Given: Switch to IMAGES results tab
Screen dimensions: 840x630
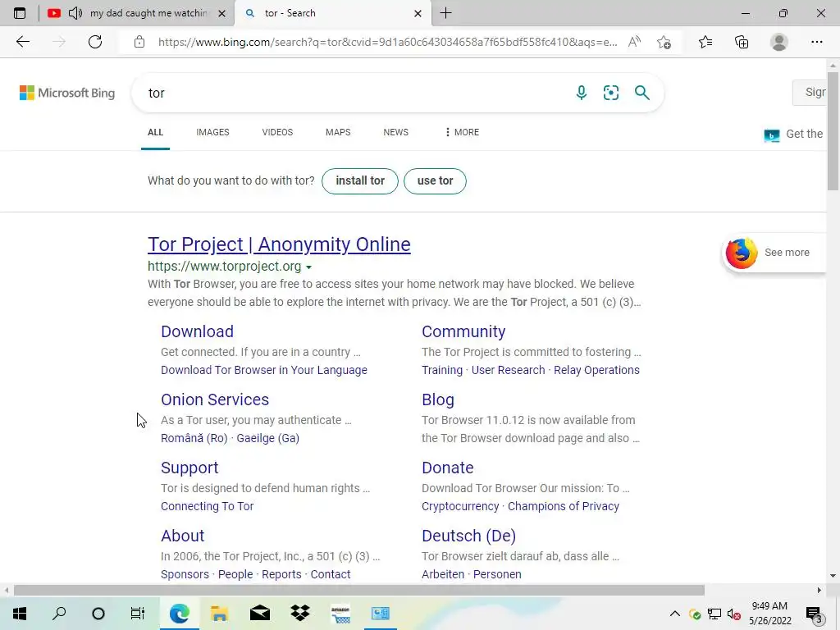Looking at the screenshot, I should coord(212,132).
